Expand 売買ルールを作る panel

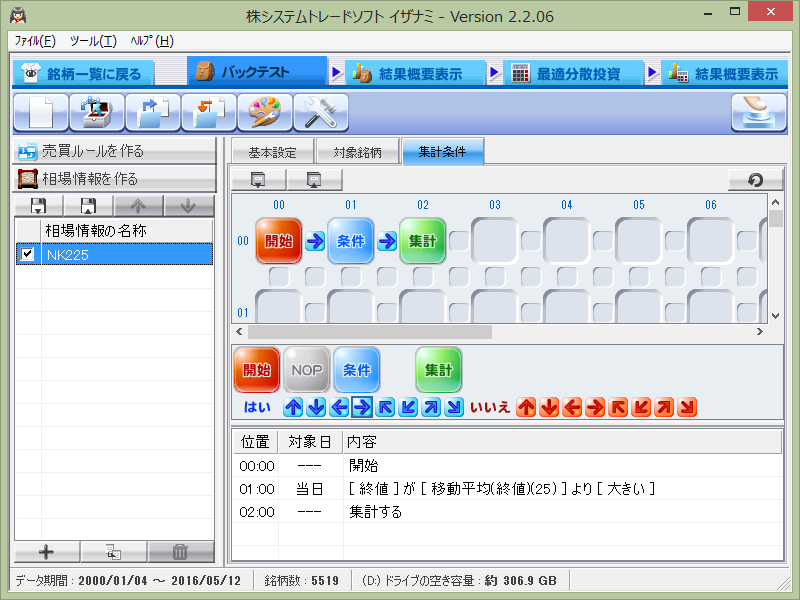click(115, 151)
